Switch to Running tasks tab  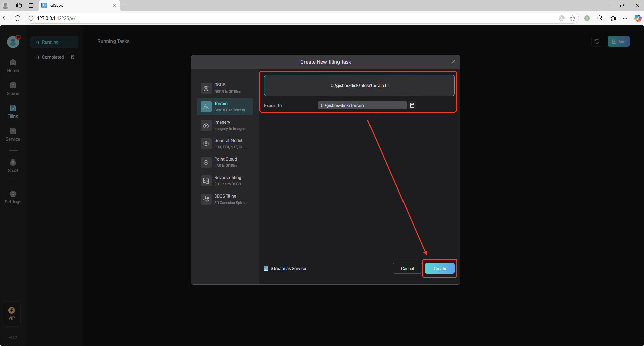pyautogui.click(x=54, y=42)
